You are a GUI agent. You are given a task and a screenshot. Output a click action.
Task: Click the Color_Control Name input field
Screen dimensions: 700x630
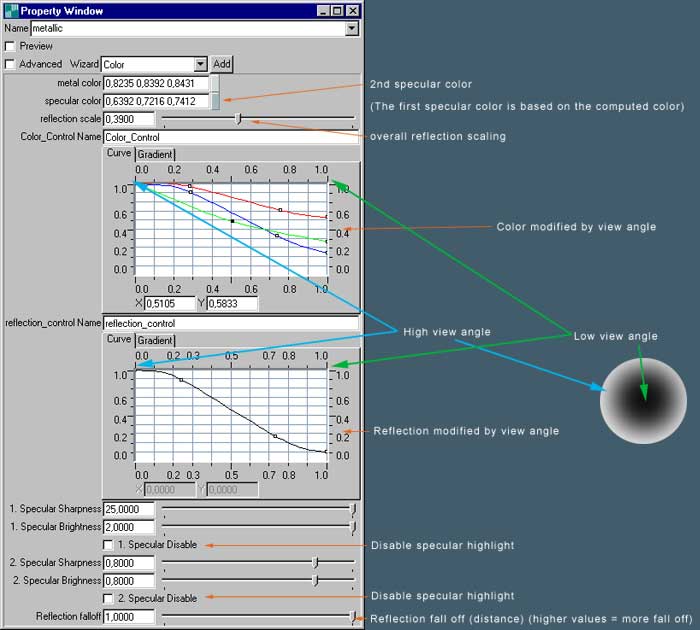coord(231,137)
